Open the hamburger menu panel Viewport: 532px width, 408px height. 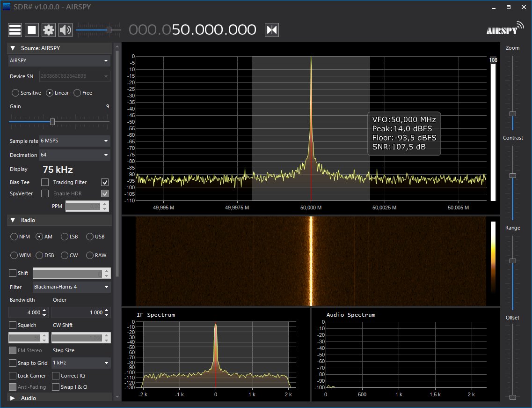point(15,30)
